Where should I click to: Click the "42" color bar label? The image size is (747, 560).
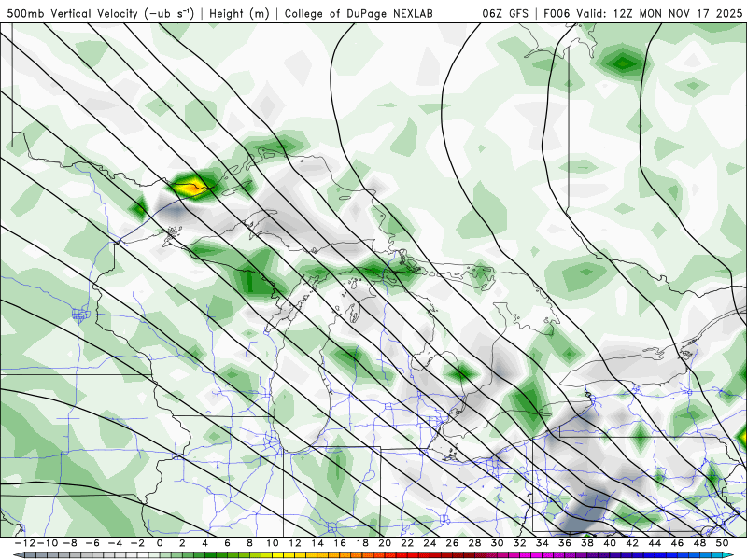tap(632, 543)
